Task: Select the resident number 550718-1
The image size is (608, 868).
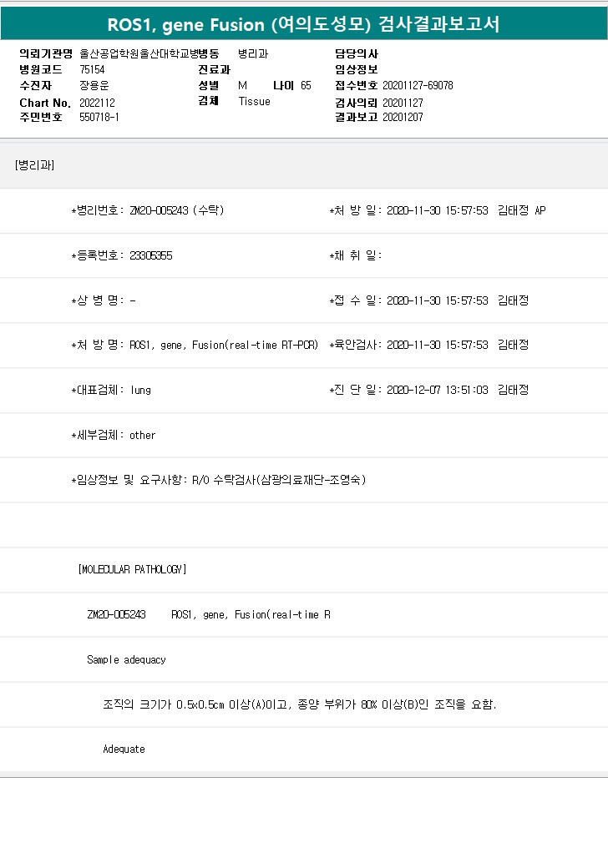Action: pos(99,117)
